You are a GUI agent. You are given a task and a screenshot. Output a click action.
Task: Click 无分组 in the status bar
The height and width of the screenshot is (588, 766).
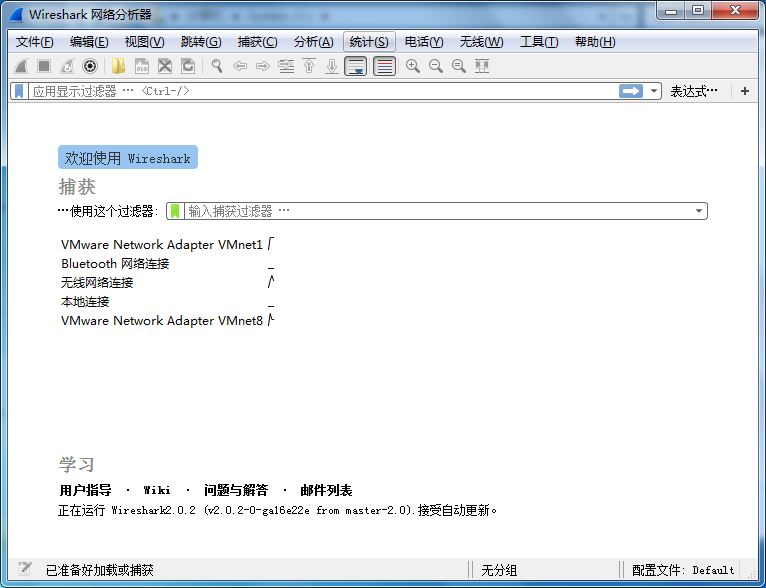(x=499, y=570)
